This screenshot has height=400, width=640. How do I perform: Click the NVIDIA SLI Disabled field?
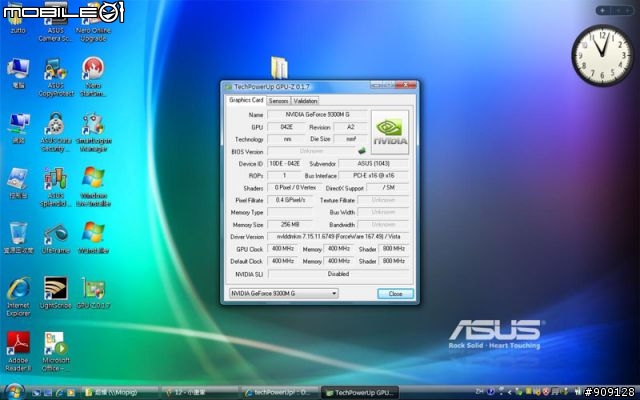(338, 274)
